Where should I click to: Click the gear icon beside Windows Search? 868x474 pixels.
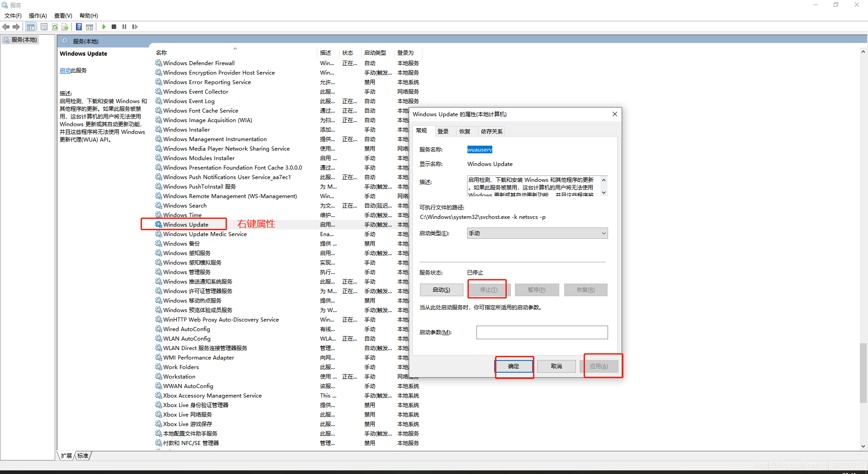[158, 205]
